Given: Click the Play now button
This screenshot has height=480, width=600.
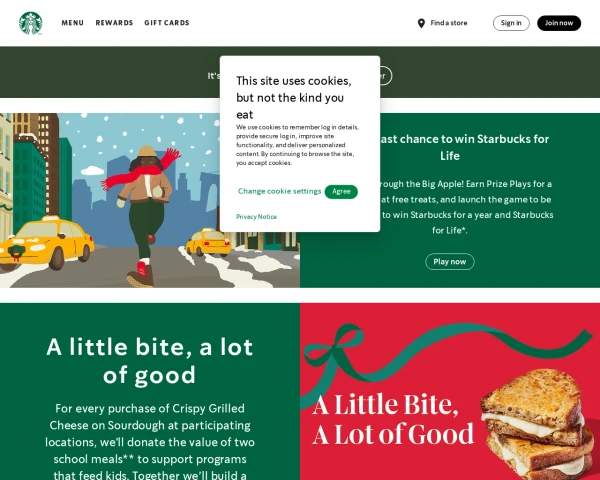Looking at the screenshot, I should pyautogui.click(x=450, y=261).
